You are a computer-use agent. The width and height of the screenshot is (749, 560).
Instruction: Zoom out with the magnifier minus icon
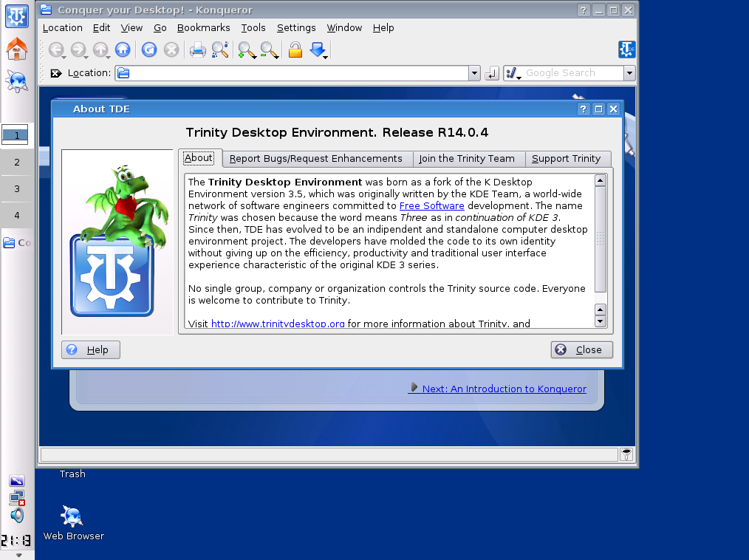click(269, 49)
